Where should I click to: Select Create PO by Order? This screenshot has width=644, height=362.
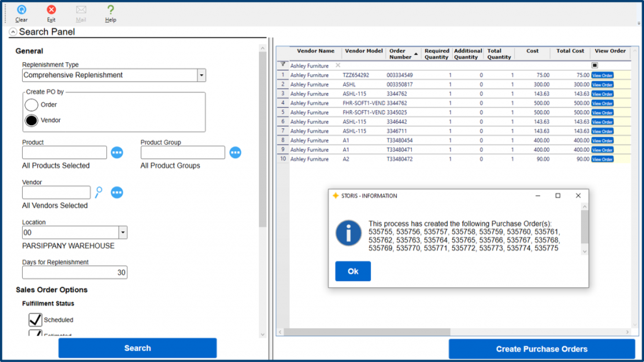coord(31,105)
